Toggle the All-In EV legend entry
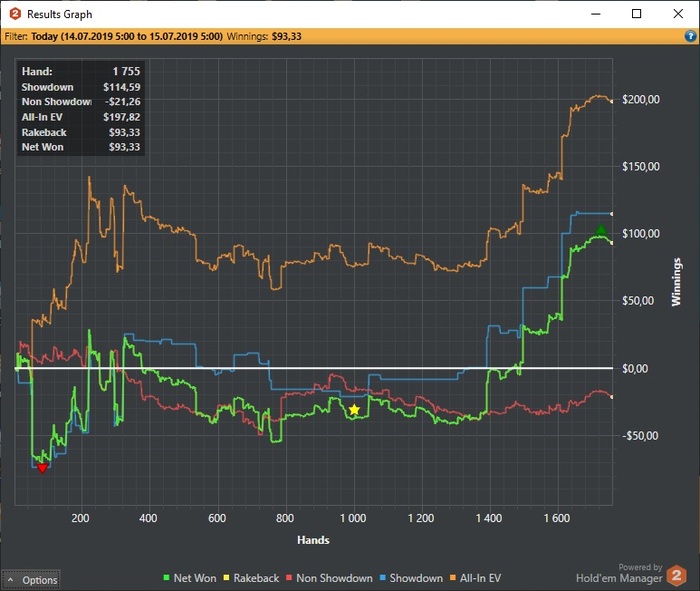700x591 pixels. (x=475, y=578)
